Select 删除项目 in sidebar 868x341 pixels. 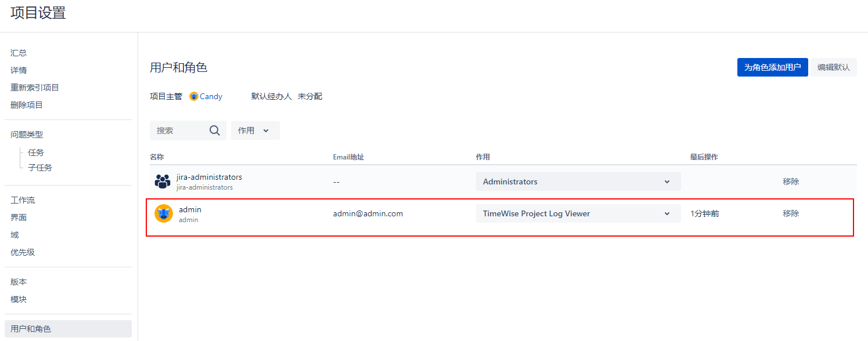pyautogui.click(x=27, y=105)
